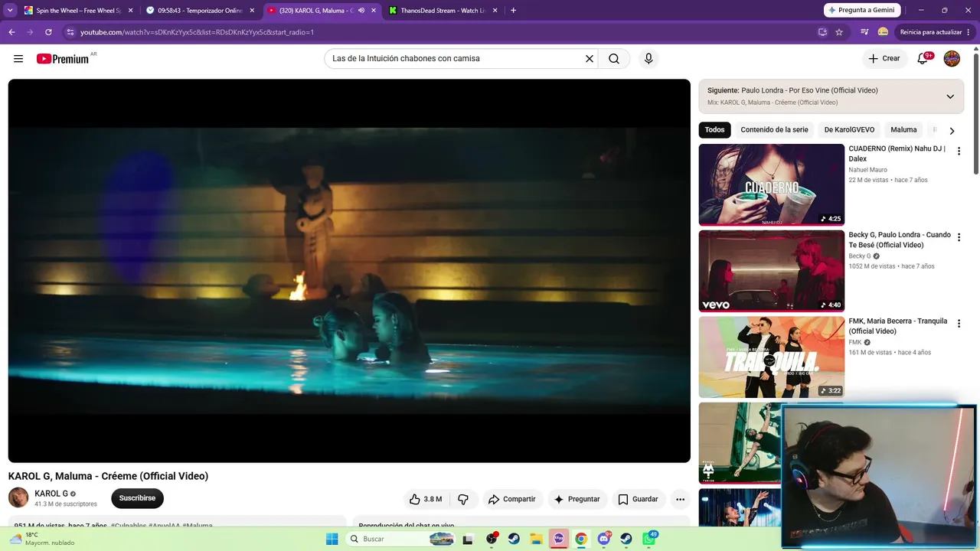
Task: Select the De KarolGVEVO chip
Action: click(x=849, y=130)
